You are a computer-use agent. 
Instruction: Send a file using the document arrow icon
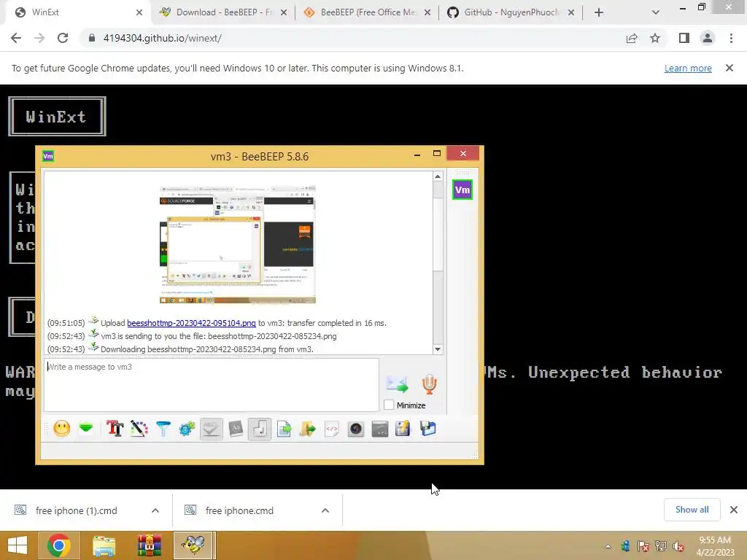(284, 429)
